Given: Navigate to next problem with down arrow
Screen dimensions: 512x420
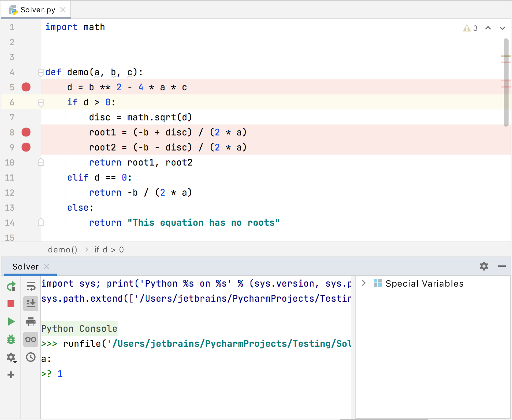Looking at the screenshot, I should (x=502, y=28).
